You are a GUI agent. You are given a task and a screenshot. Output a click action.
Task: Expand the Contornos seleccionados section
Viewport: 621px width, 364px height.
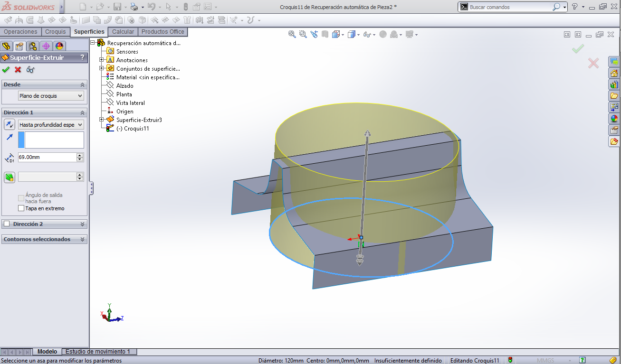83,239
